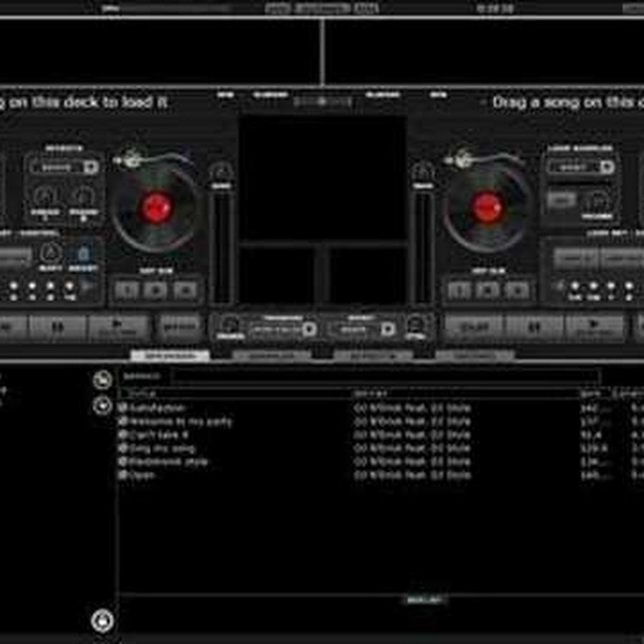Image resolution: width=644 pixels, height=644 pixels.
Task: Play the left deck
Action: click(118, 327)
